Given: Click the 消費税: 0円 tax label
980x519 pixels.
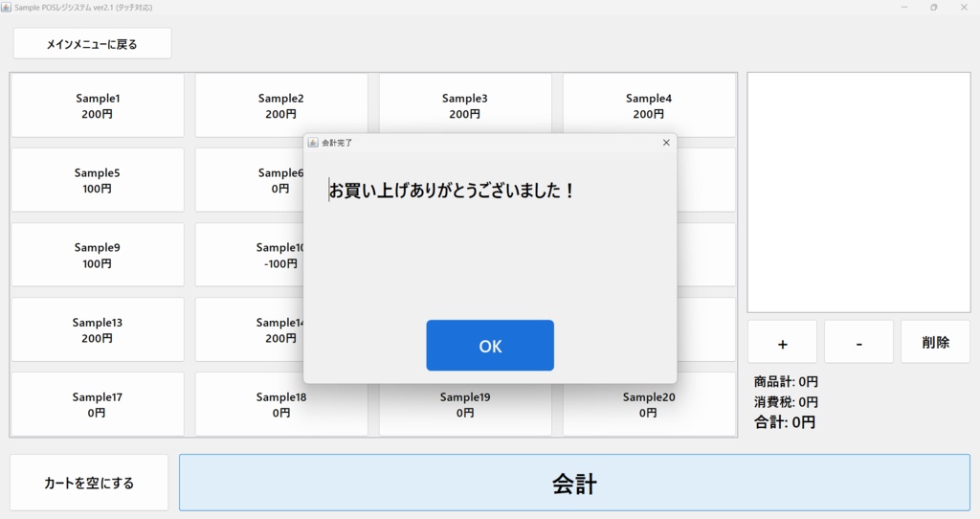Looking at the screenshot, I should pos(786,401).
